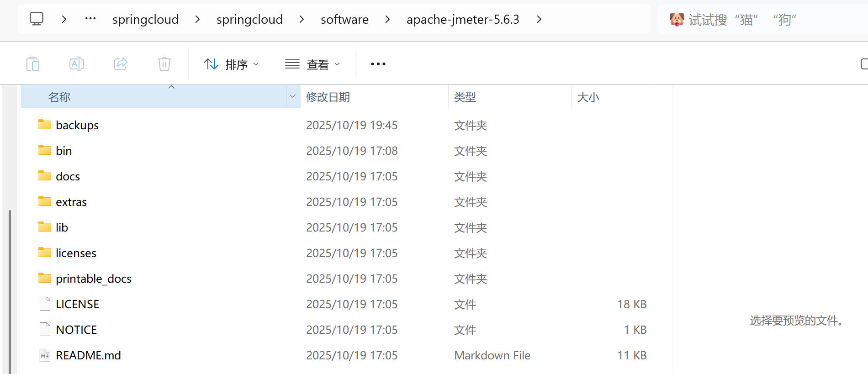Click the Paste clipboard icon in toolbar
The width and height of the screenshot is (868, 374).
(x=33, y=64)
